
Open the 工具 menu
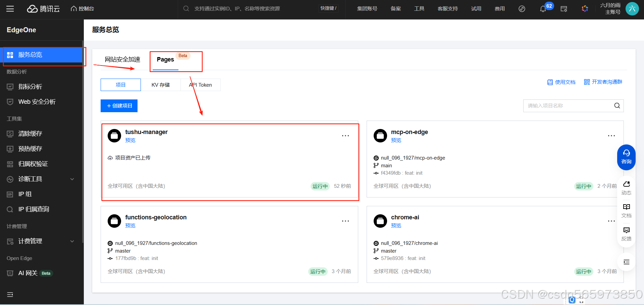[x=419, y=9]
